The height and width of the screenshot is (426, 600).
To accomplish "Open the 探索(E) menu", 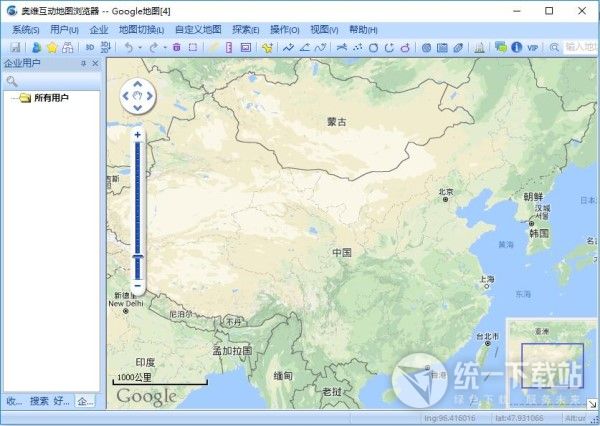I will coord(246,29).
